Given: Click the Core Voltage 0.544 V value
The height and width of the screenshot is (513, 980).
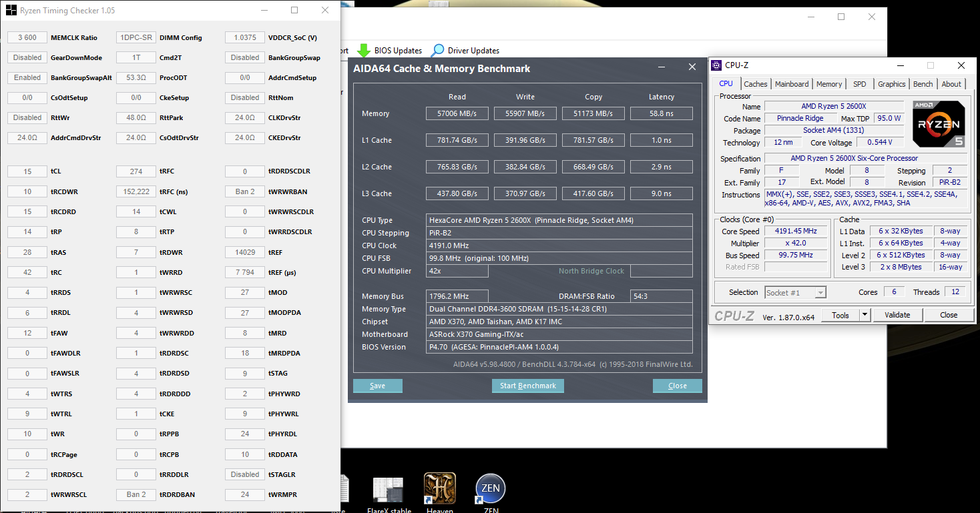Looking at the screenshot, I should tap(881, 143).
